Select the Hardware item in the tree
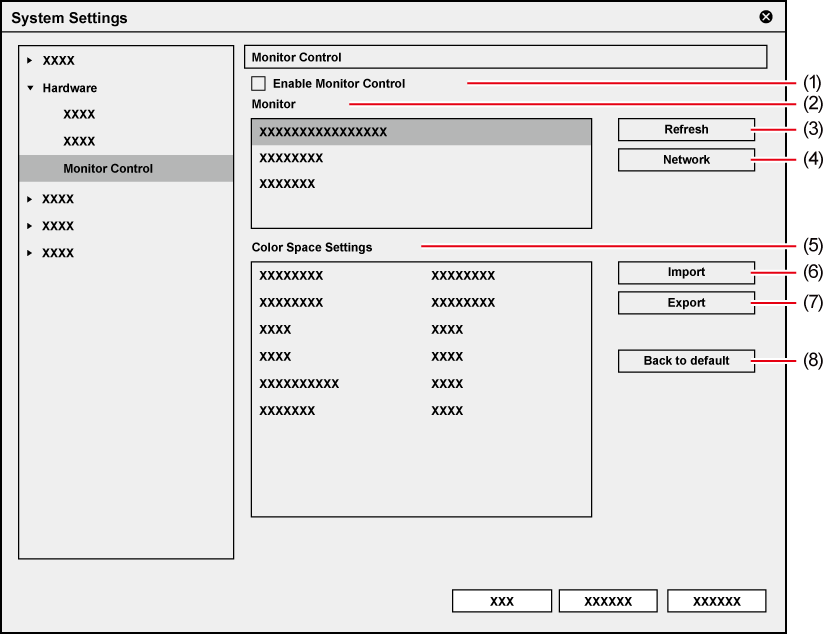The width and height of the screenshot is (824, 634). [70, 88]
